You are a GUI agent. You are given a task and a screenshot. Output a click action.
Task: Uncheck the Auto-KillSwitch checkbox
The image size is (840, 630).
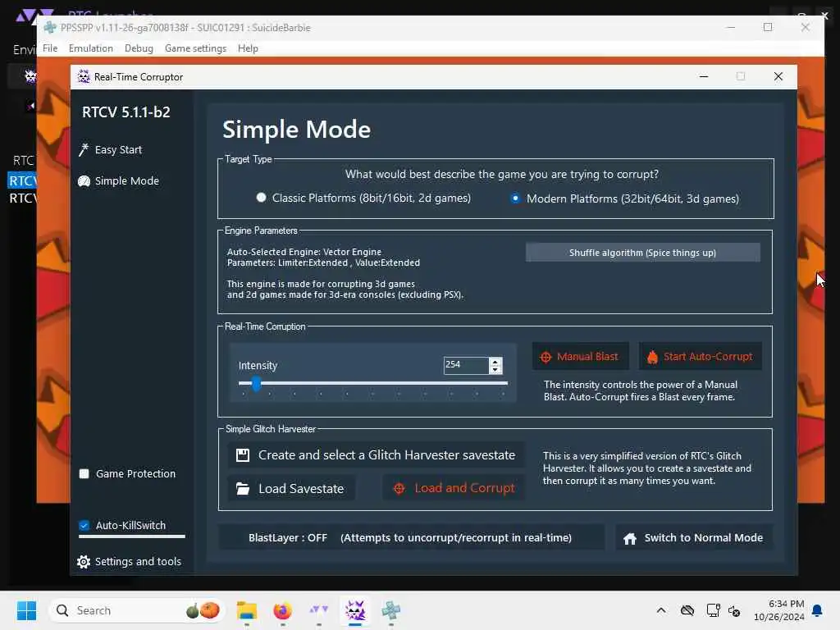(x=84, y=525)
